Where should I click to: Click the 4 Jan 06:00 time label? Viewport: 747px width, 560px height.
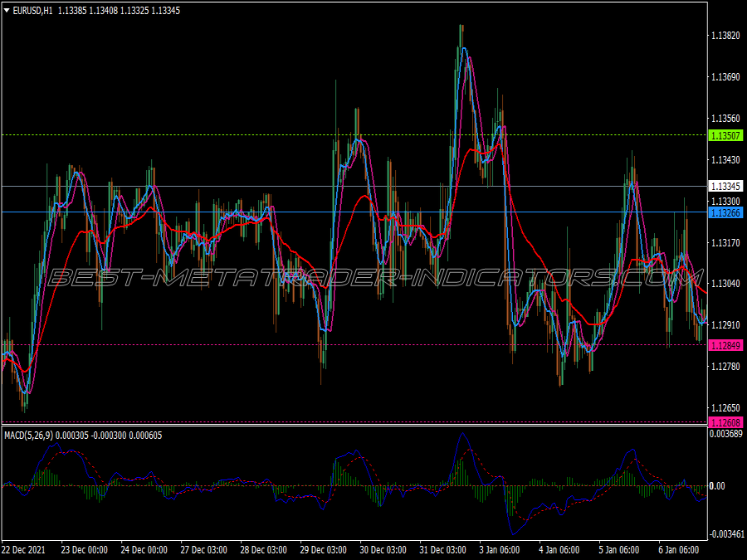559,549
